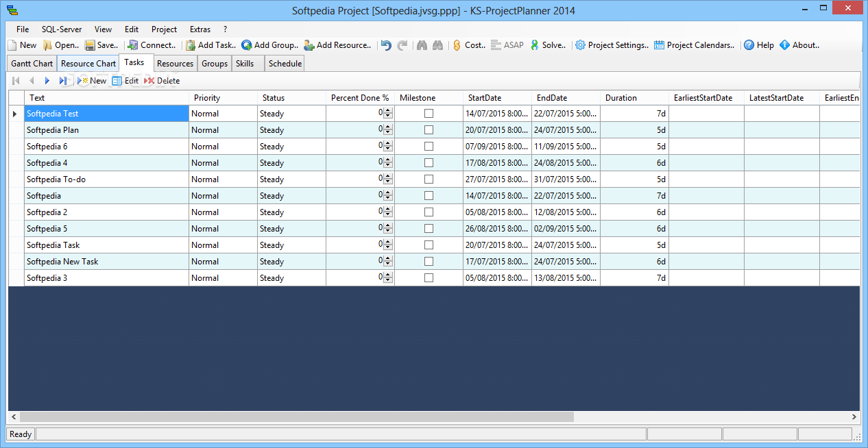Viewport: 868px width, 448px height.
Task: Toggle Milestone checkbox for Softpedia 5
Action: [429, 229]
